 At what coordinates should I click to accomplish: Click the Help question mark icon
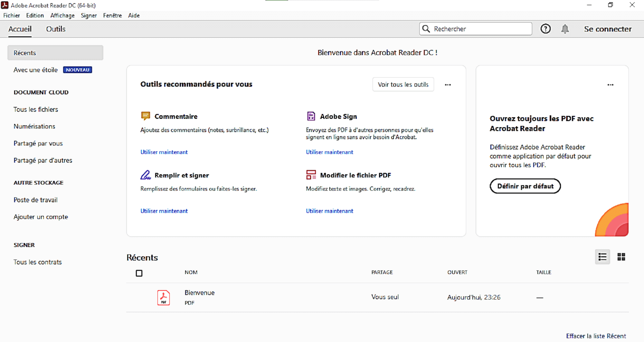point(545,29)
